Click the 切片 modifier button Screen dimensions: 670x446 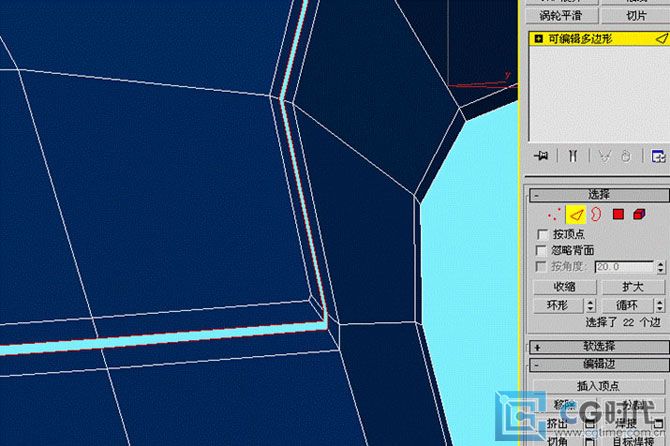[x=636, y=16]
